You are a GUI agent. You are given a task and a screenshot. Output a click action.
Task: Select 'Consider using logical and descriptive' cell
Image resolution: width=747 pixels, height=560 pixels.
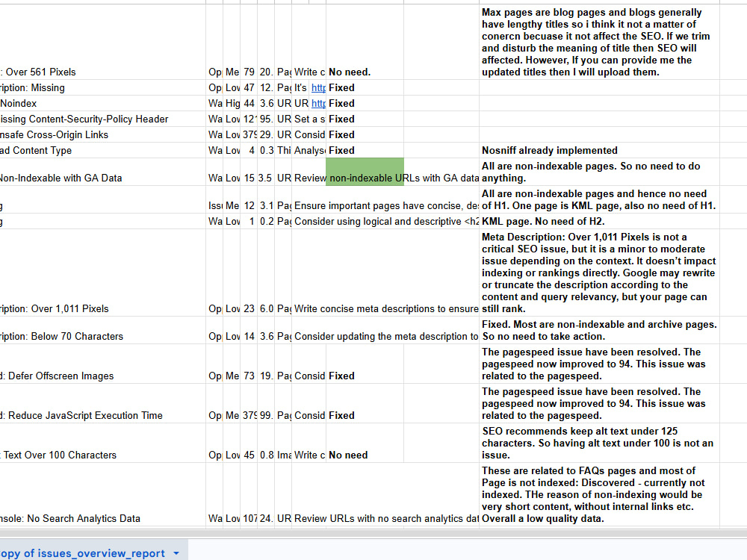386,222
